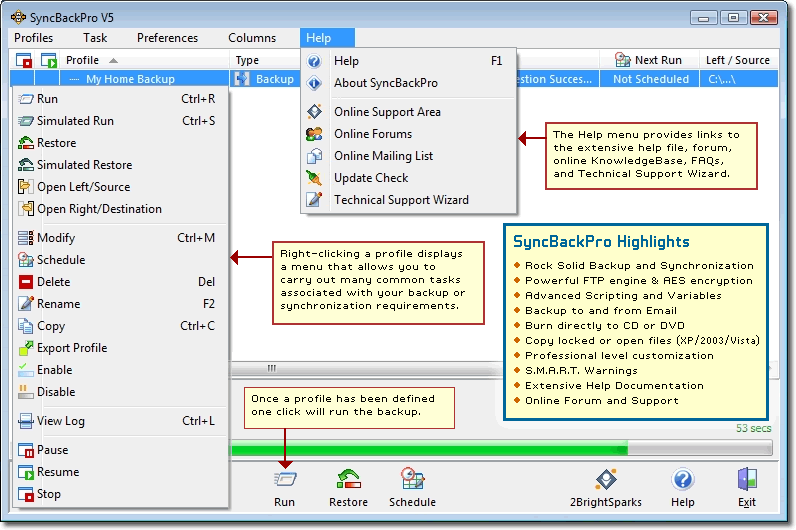
Task: Open the Columns menu
Action: 252,38
